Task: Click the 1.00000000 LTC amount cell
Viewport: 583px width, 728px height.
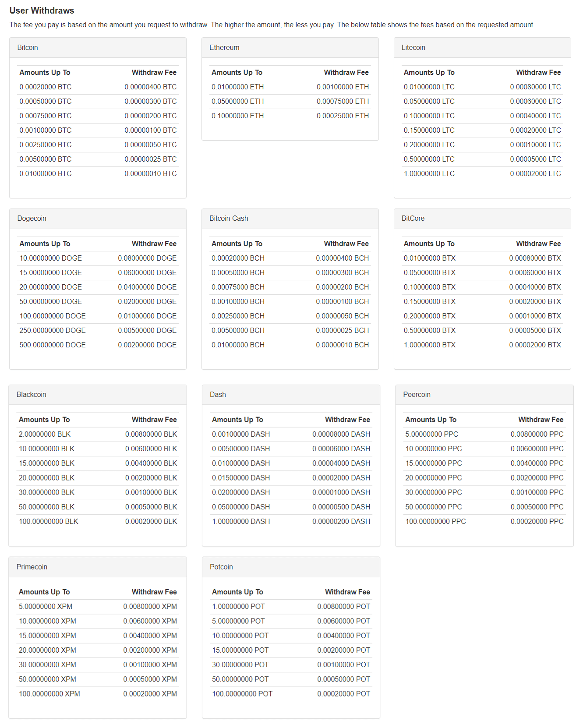Action: click(429, 174)
